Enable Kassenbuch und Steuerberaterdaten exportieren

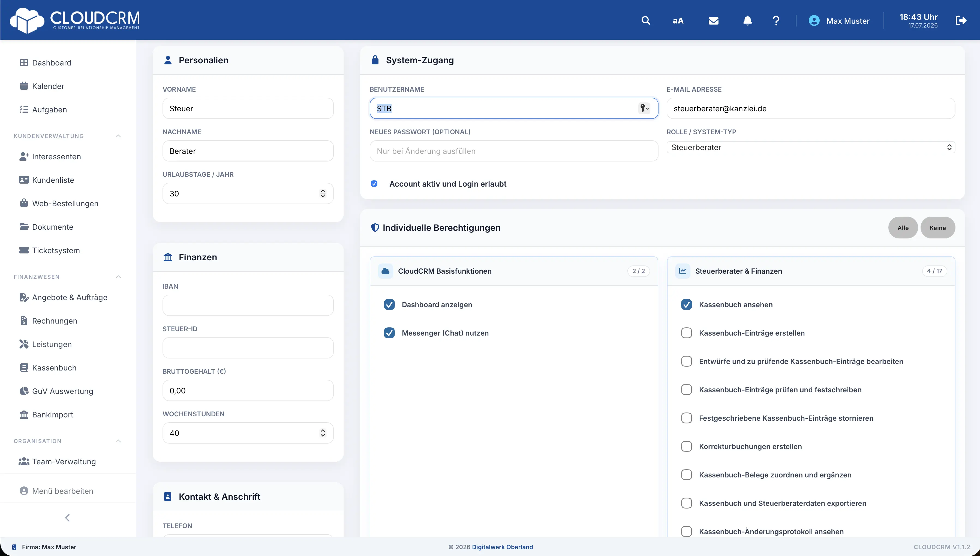click(x=686, y=503)
